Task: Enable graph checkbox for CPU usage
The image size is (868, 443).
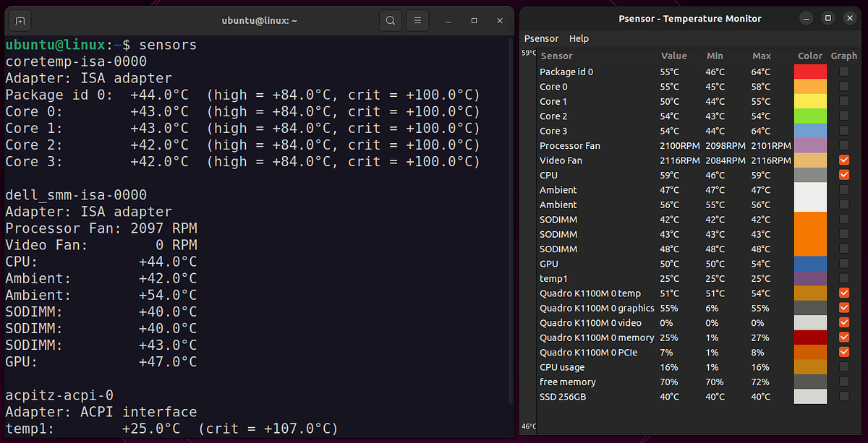Action: [843, 367]
